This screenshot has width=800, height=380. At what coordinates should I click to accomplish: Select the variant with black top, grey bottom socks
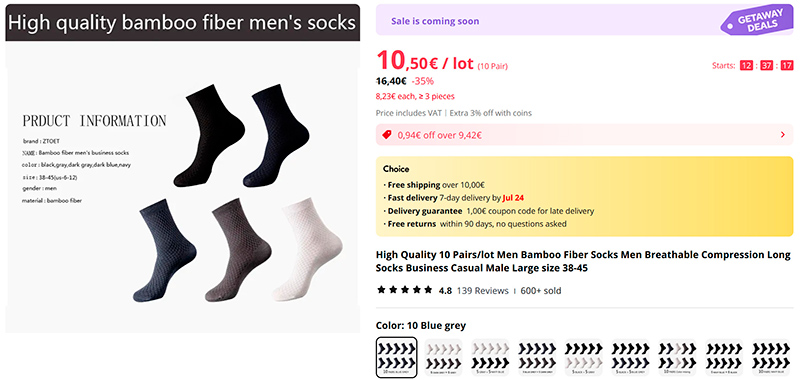coord(584,358)
